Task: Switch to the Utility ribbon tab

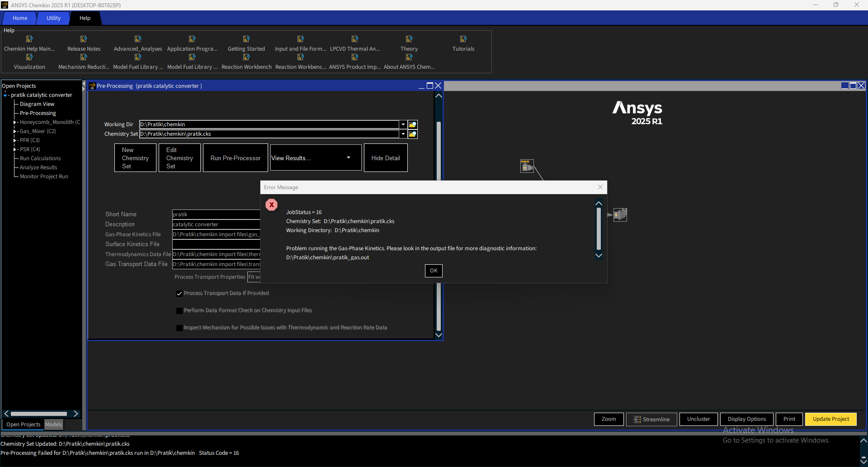Action: tap(53, 18)
